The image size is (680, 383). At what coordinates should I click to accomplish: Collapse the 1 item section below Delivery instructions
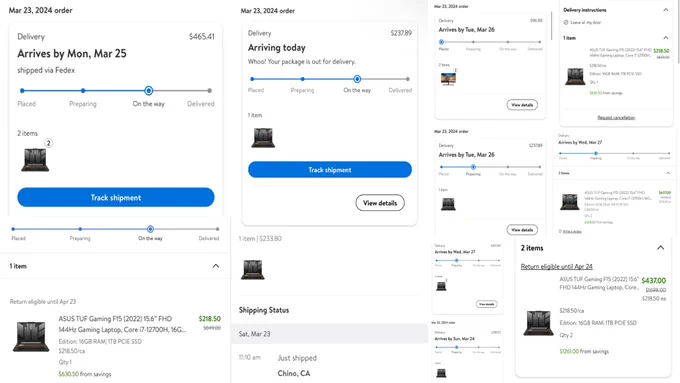666,38
